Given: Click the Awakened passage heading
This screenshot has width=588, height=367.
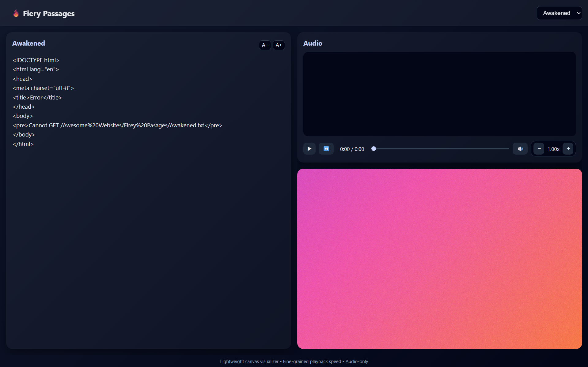Looking at the screenshot, I should coord(28,43).
